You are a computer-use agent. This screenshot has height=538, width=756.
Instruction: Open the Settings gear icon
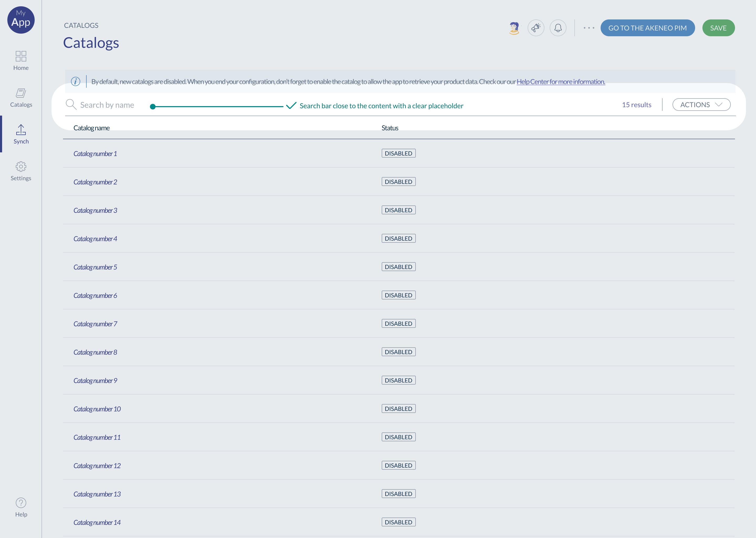point(21,166)
